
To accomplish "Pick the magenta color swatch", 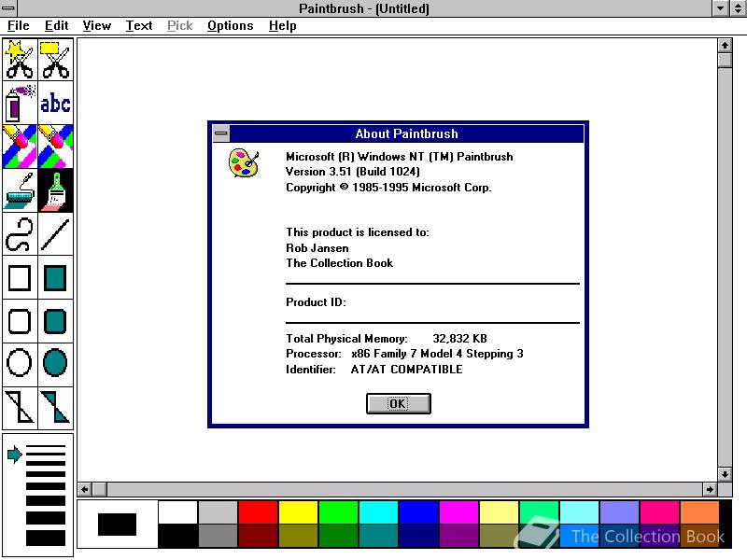I will point(458,512).
